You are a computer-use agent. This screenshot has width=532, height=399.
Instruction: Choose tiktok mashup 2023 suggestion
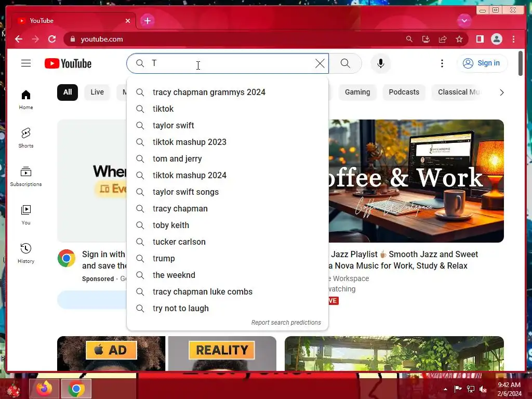pos(228,142)
